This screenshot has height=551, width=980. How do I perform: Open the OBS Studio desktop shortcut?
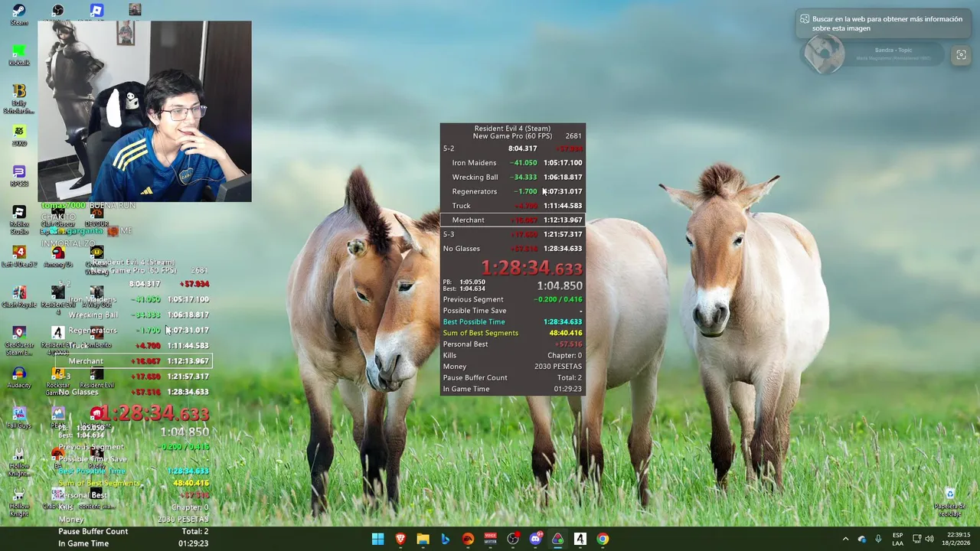tap(57, 10)
